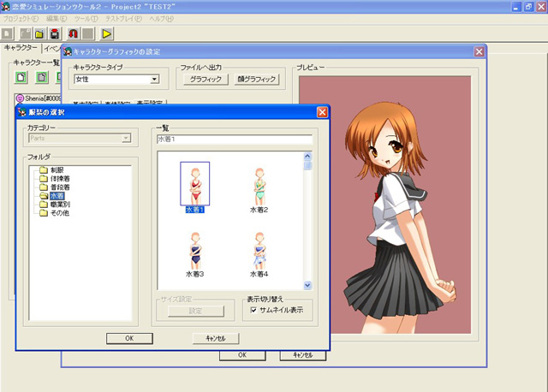Switch to the 表示設定 tab
Screen dimensions: 548x392
point(150,103)
